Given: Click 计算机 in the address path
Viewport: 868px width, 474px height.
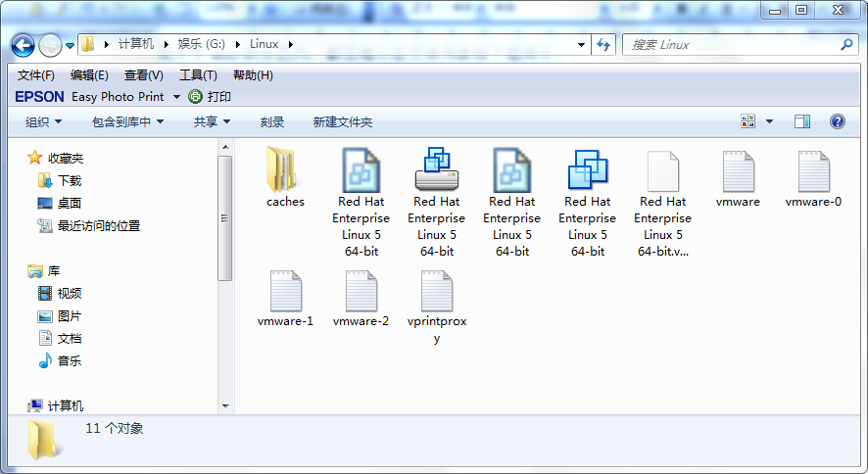Looking at the screenshot, I should pos(135,44).
